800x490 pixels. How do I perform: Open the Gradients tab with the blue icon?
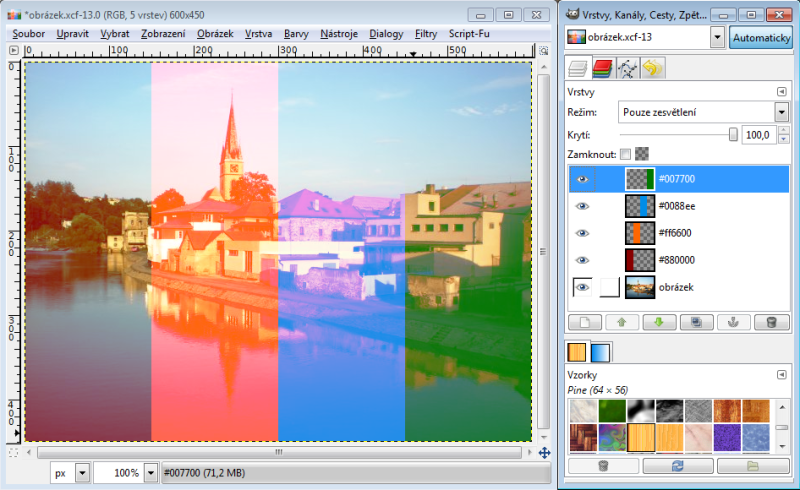600,353
